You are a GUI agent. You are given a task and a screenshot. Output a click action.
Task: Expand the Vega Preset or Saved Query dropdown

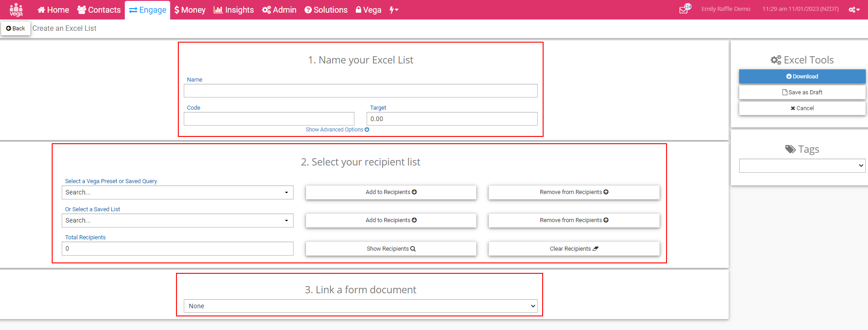pos(177,192)
